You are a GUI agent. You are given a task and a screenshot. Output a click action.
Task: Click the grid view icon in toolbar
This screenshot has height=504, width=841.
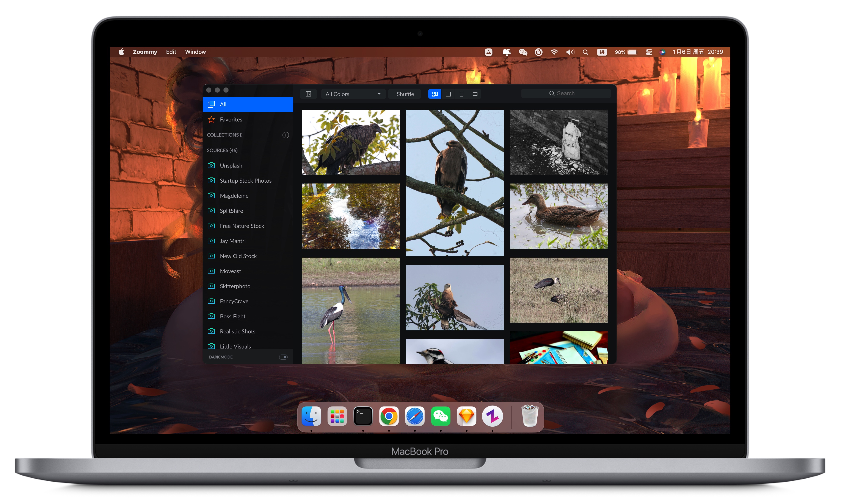[x=434, y=94]
